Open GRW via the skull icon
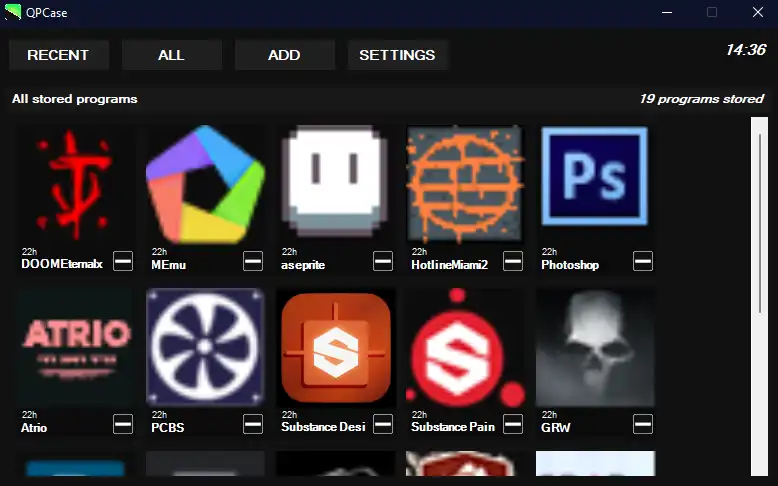Image resolution: width=778 pixels, height=486 pixels. pyautogui.click(x=595, y=347)
